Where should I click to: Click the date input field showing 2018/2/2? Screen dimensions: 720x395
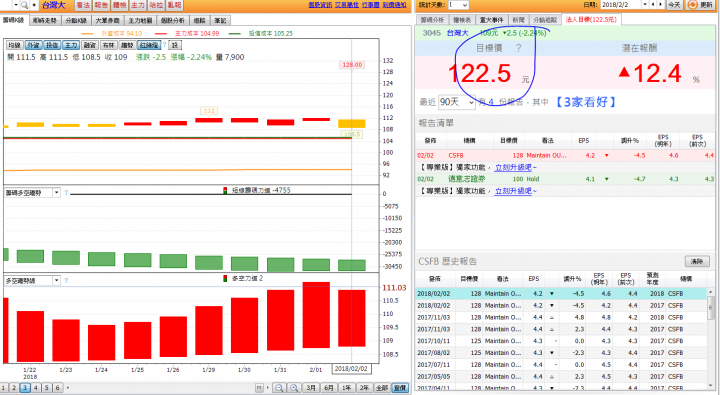620,5
